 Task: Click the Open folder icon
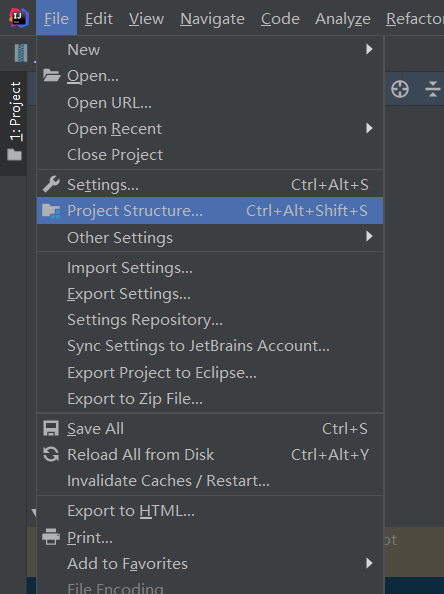pos(51,76)
